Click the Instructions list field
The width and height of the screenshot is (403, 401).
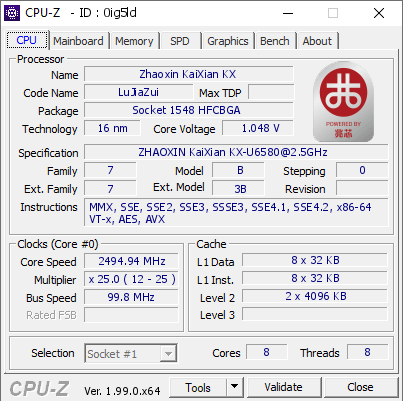(236, 213)
